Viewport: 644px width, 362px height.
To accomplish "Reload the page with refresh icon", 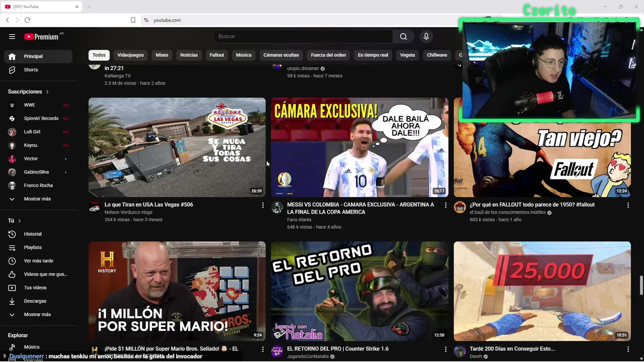I will pyautogui.click(x=27, y=20).
